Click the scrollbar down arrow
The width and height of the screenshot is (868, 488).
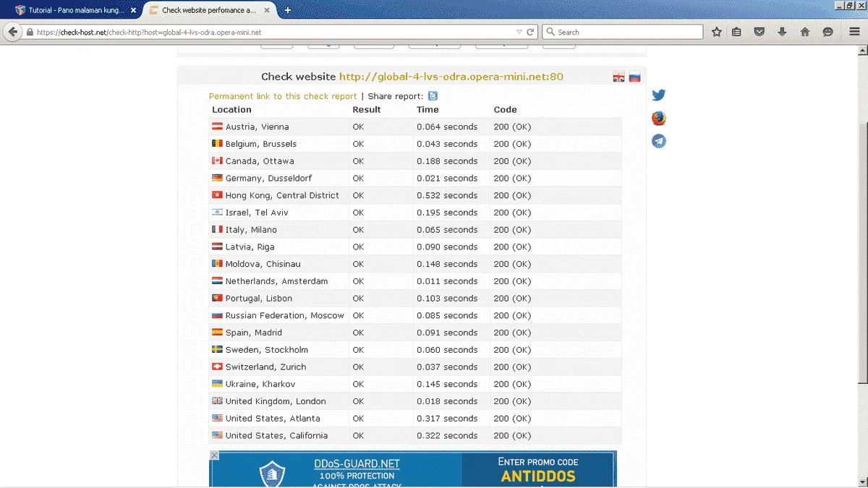tap(862, 482)
